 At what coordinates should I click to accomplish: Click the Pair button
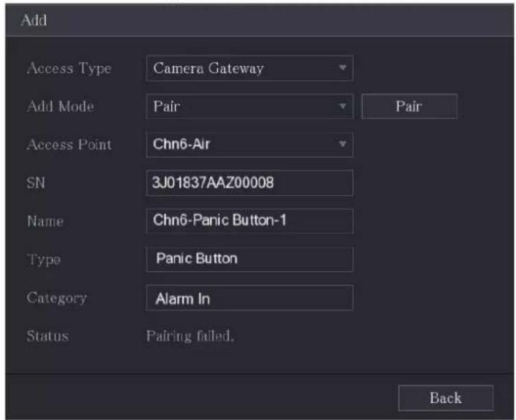(x=409, y=106)
